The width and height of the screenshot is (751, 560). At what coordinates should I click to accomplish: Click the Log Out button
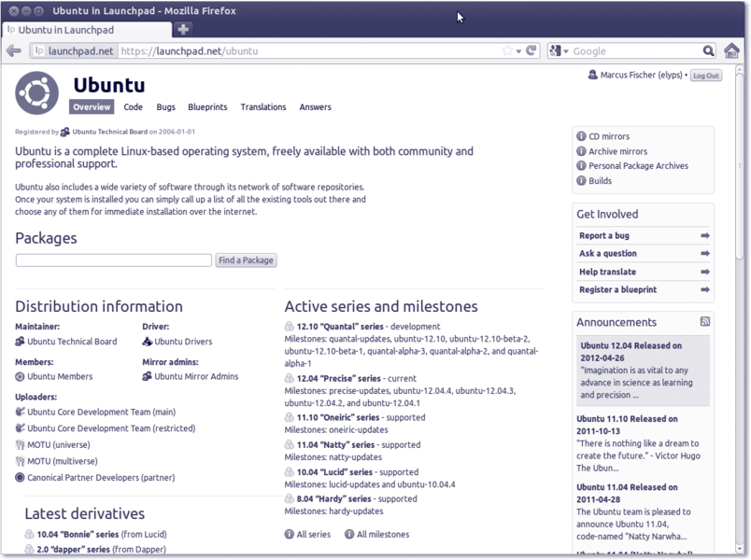[705, 76]
